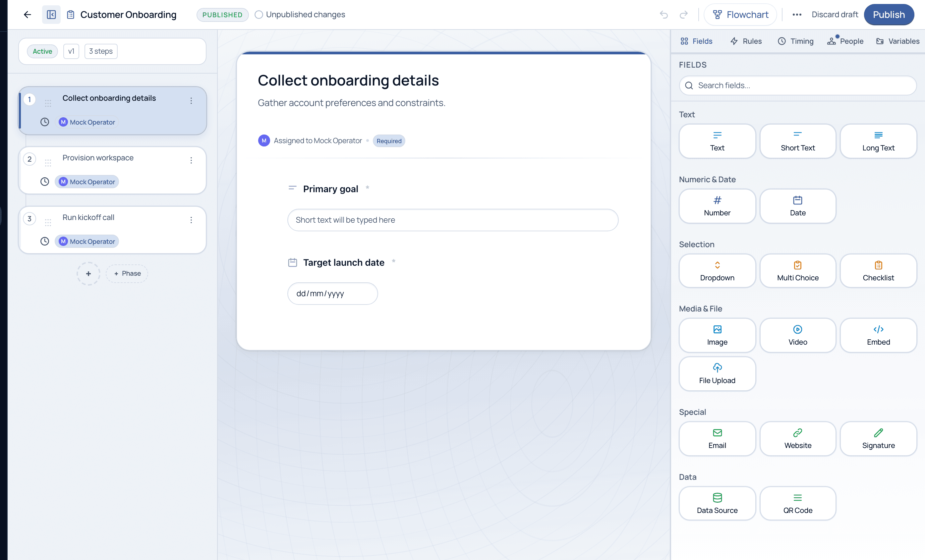925x560 pixels.
Task: Publish the workflow
Action: coord(889,15)
